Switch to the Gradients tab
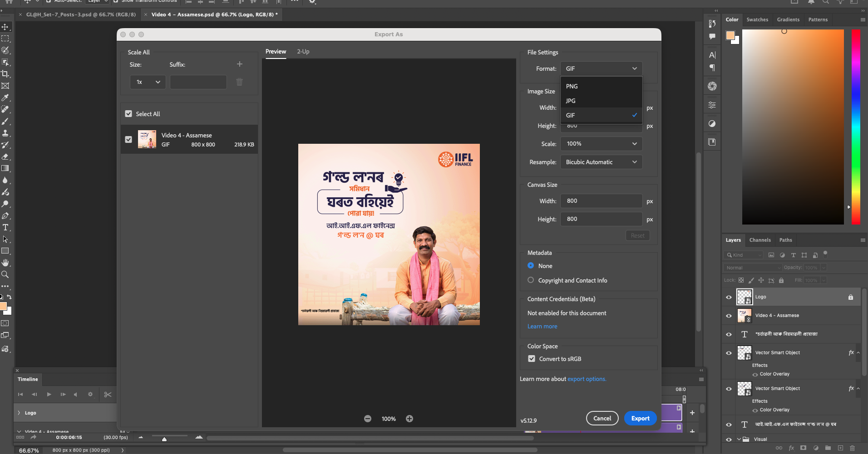This screenshot has width=868, height=454. 788,20
